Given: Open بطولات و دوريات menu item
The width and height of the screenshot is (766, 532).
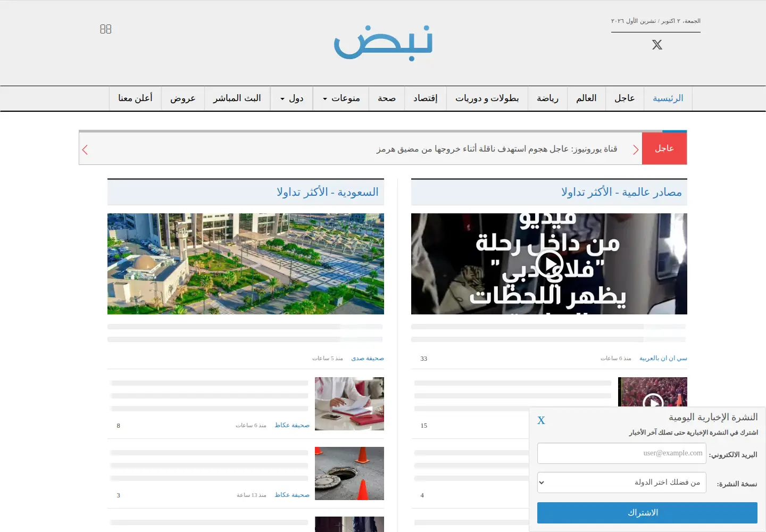Looking at the screenshot, I should pyautogui.click(x=487, y=98).
